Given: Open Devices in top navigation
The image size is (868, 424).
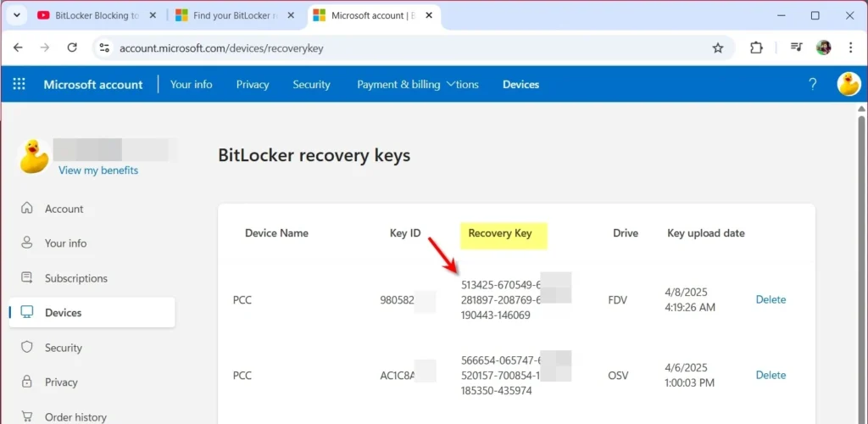Looking at the screenshot, I should click(520, 84).
